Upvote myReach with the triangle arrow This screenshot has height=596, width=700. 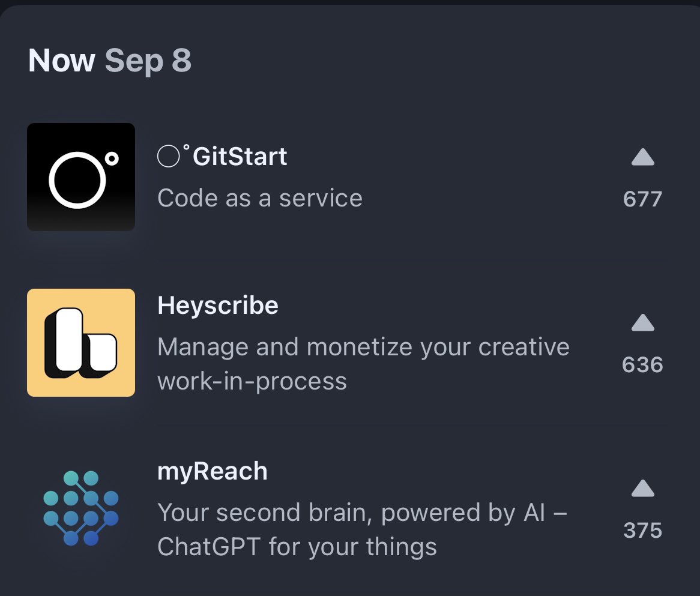pos(643,489)
